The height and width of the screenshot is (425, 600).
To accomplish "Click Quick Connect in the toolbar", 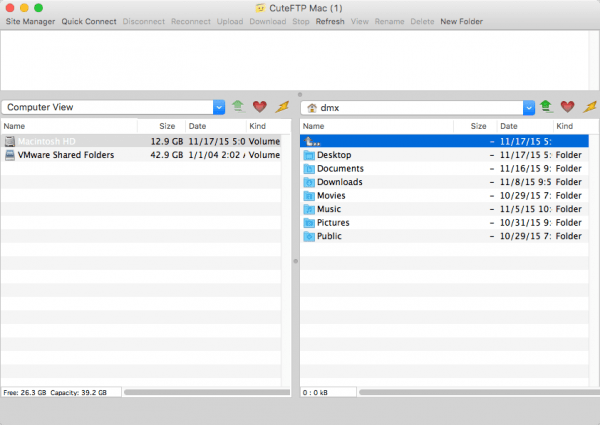I will click(x=89, y=21).
